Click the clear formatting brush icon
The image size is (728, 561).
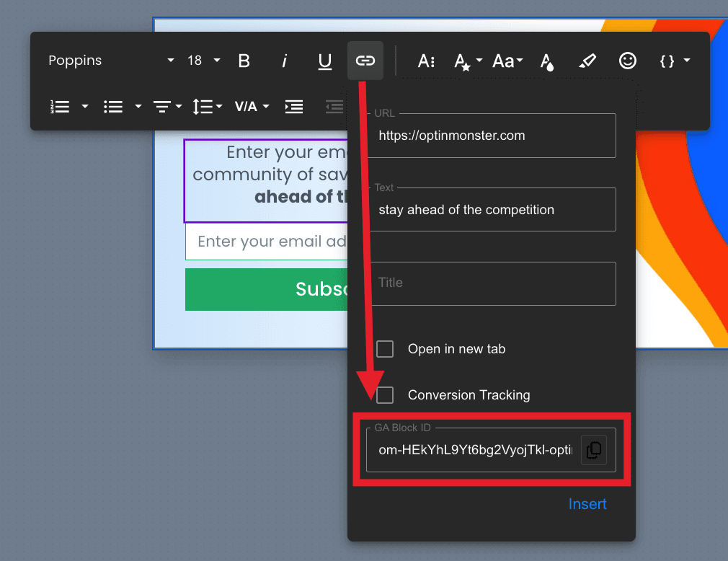point(588,61)
